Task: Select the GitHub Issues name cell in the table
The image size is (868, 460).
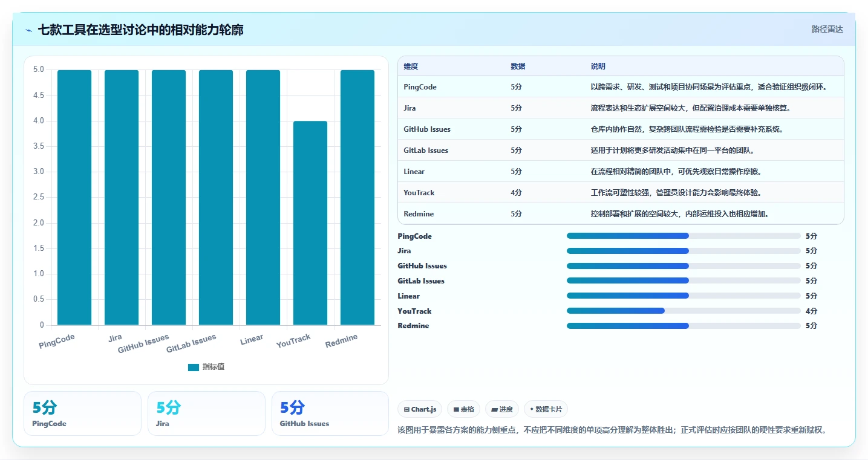Action: pyautogui.click(x=427, y=129)
